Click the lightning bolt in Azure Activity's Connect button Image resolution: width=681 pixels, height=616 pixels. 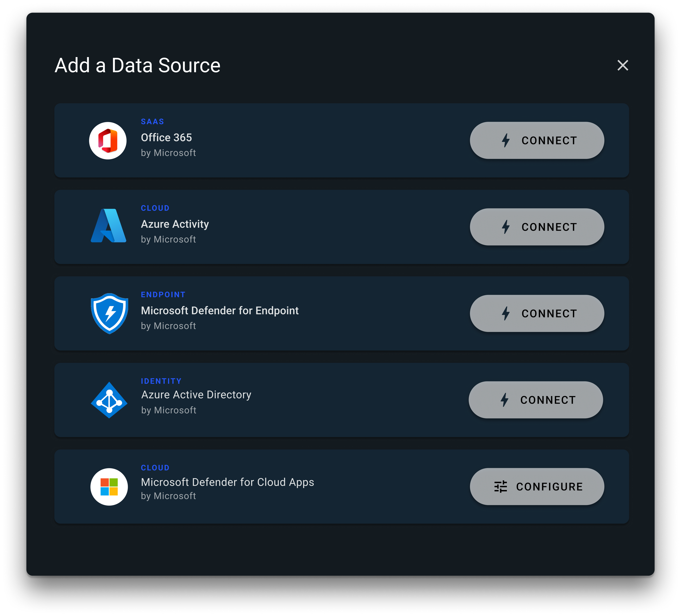click(506, 227)
